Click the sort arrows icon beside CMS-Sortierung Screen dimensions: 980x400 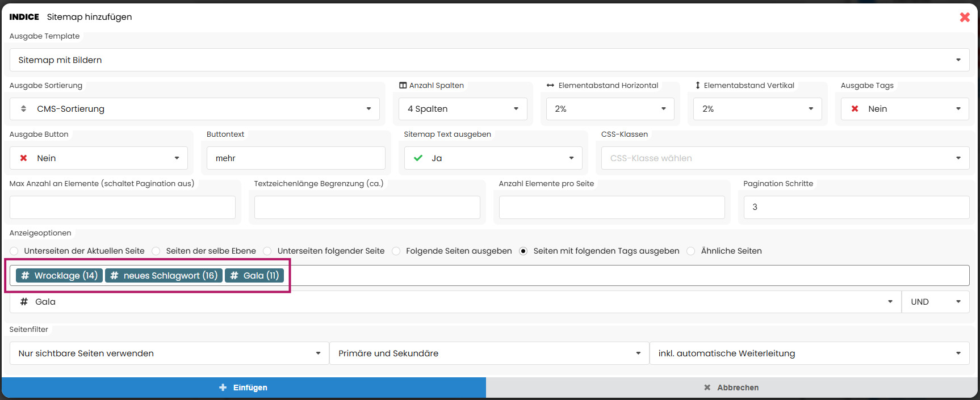(23, 109)
